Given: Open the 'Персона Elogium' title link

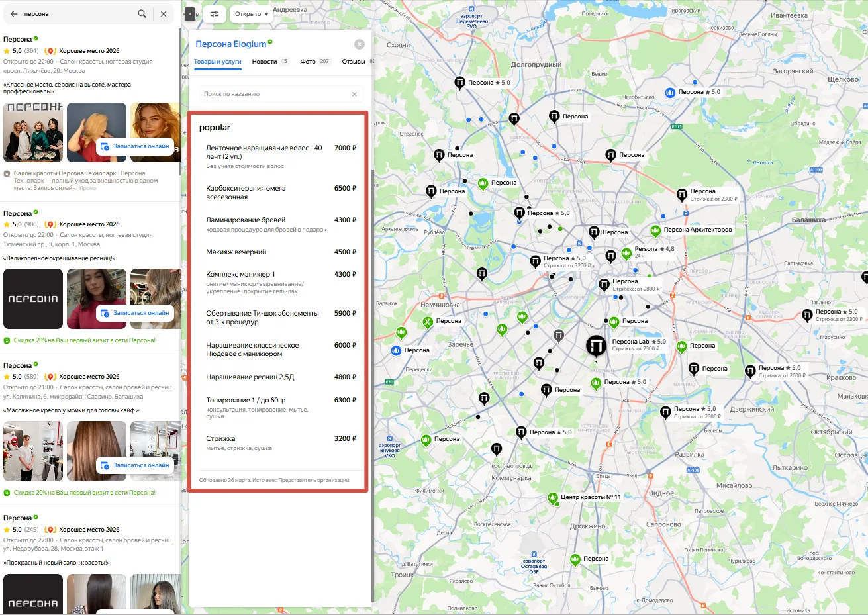Looking at the screenshot, I should click(231, 44).
